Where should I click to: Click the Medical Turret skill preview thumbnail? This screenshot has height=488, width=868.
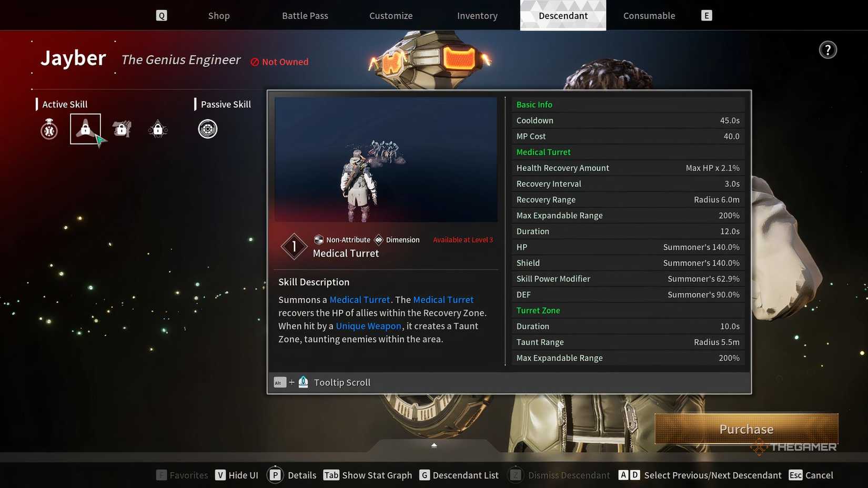click(x=386, y=159)
